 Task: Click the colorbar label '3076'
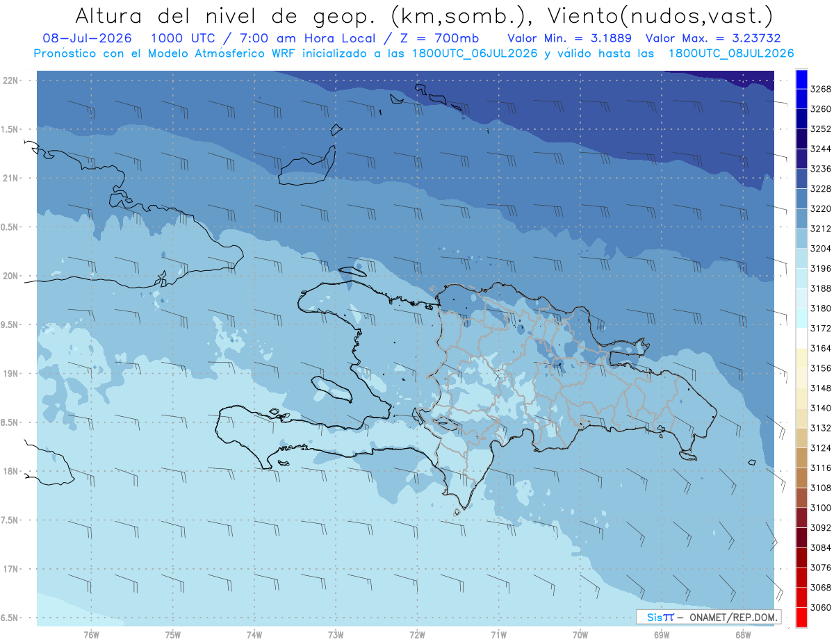[821, 568]
